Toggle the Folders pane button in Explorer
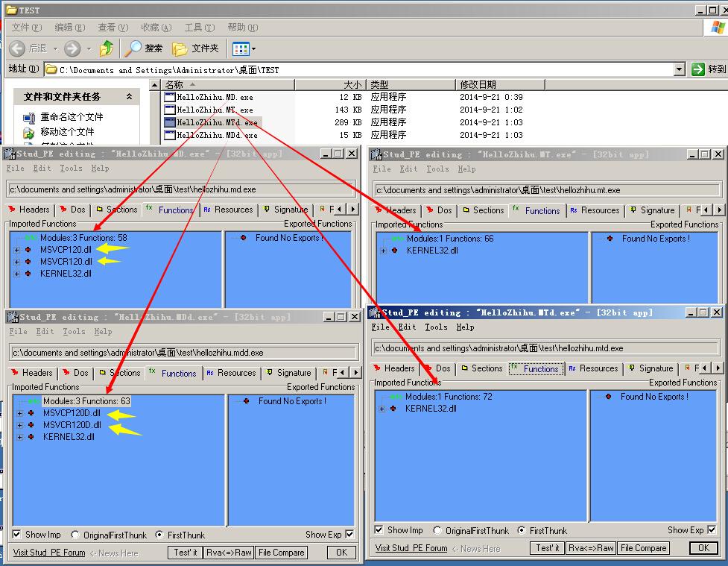The width and height of the screenshot is (728, 566). [x=195, y=48]
